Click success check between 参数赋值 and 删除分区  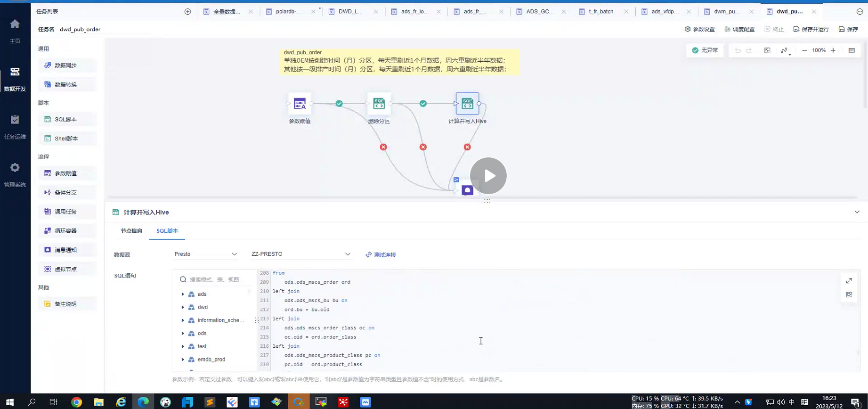tap(339, 104)
